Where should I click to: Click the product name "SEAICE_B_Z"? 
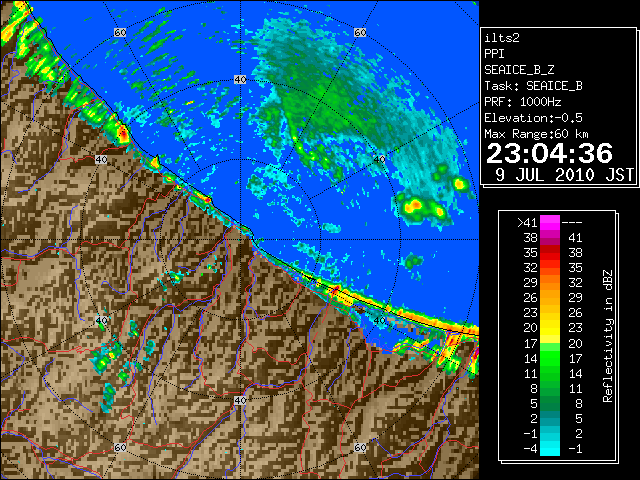[x=519, y=70]
